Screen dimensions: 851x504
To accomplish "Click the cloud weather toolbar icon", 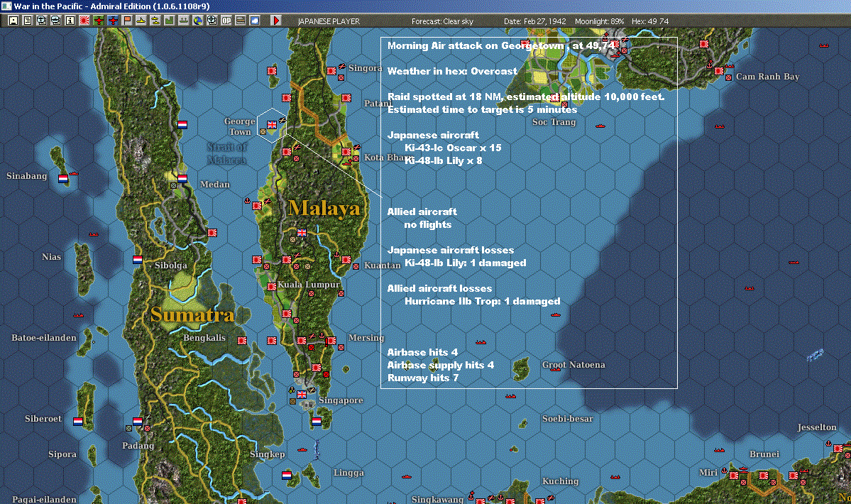I will click(x=254, y=21).
